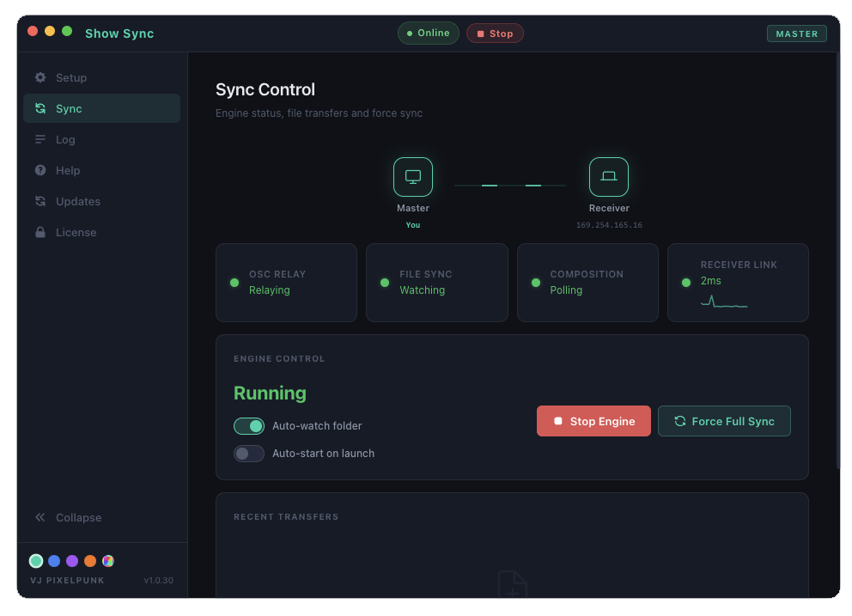This screenshot has height=616, width=852.
Task: Select the teal theme color swatch
Action: (x=36, y=560)
